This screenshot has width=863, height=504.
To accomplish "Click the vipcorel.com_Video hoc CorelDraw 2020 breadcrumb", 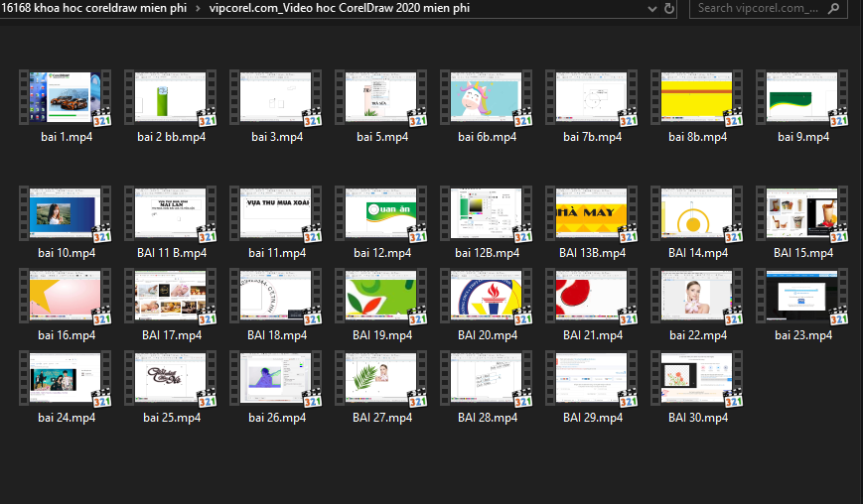I will coord(340,8).
